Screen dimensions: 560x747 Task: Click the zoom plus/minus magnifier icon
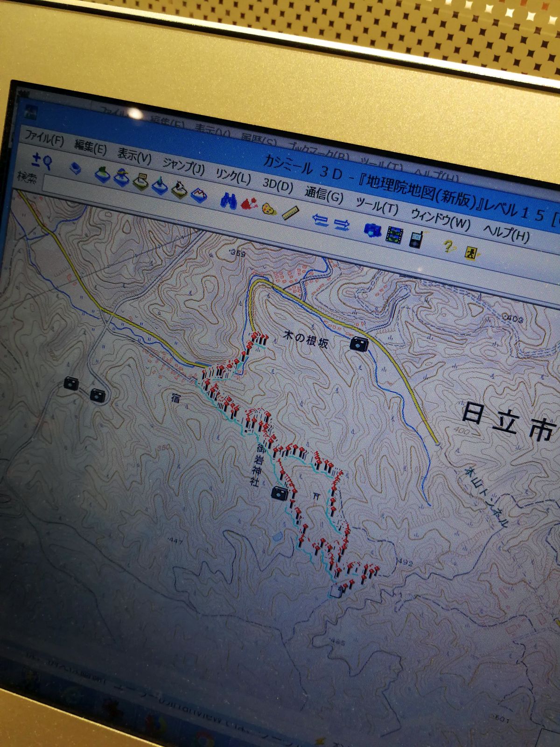point(42,161)
